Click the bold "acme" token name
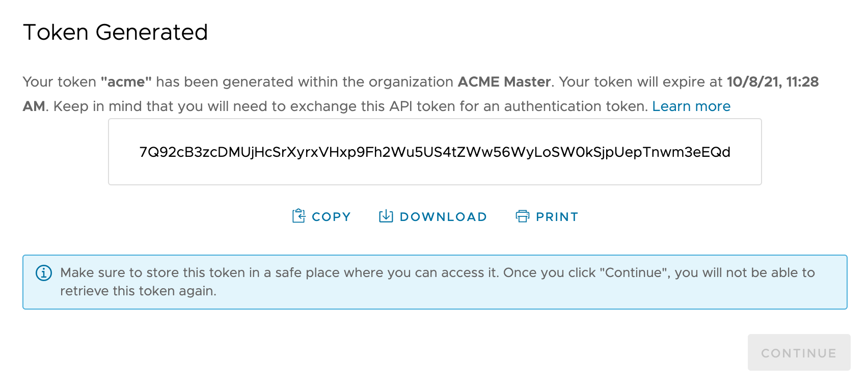This screenshot has width=868, height=388. (x=126, y=82)
